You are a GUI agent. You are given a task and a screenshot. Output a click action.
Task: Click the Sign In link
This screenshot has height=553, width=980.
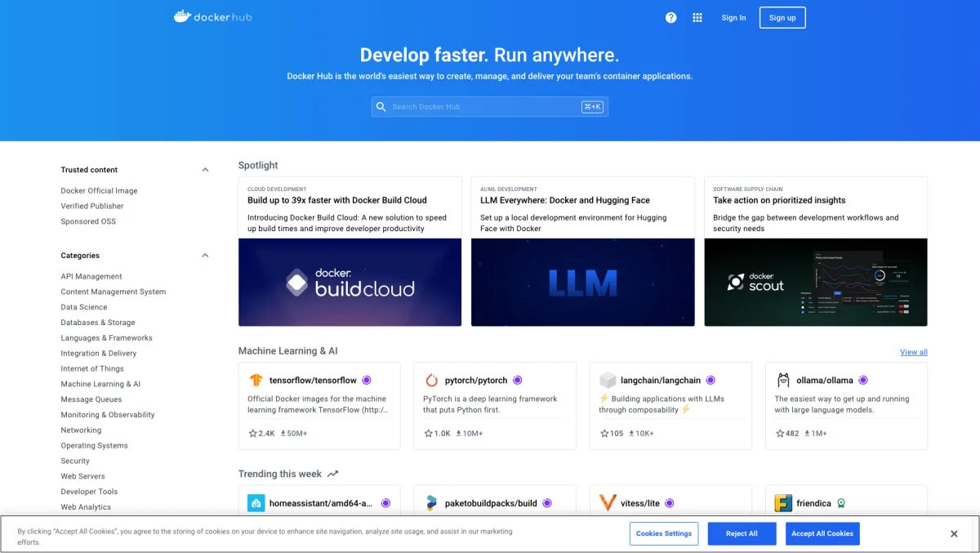click(x=733, y=18)
